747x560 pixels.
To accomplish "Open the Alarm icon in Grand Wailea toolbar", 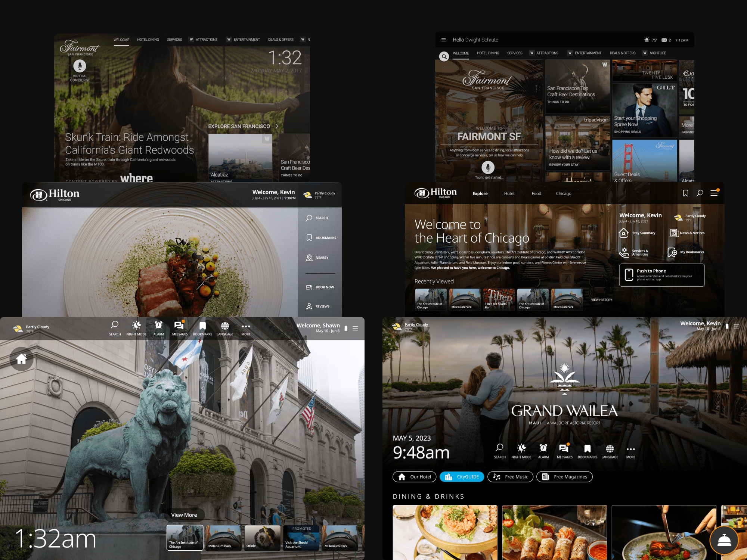I will click(543, 448).
